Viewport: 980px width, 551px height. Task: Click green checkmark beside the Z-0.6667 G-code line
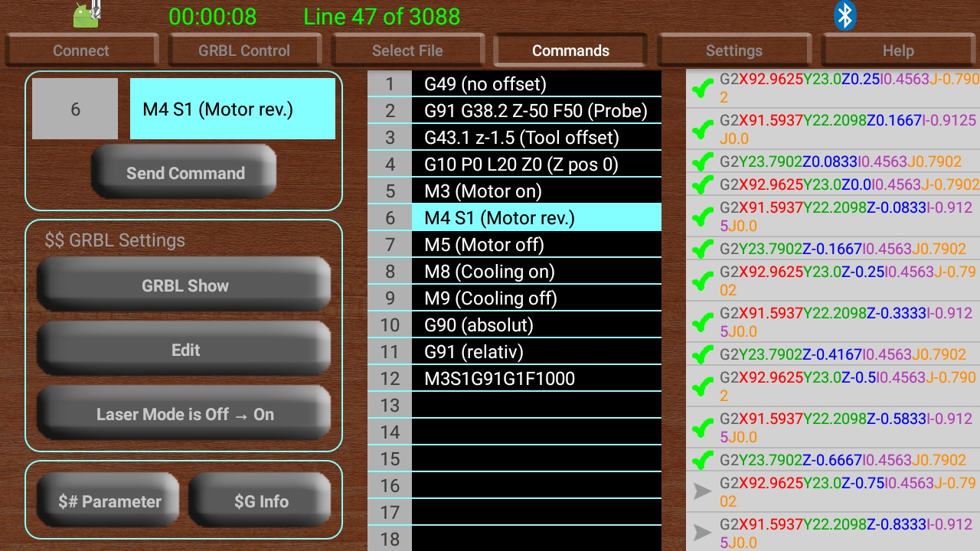[x=702, y=461]
